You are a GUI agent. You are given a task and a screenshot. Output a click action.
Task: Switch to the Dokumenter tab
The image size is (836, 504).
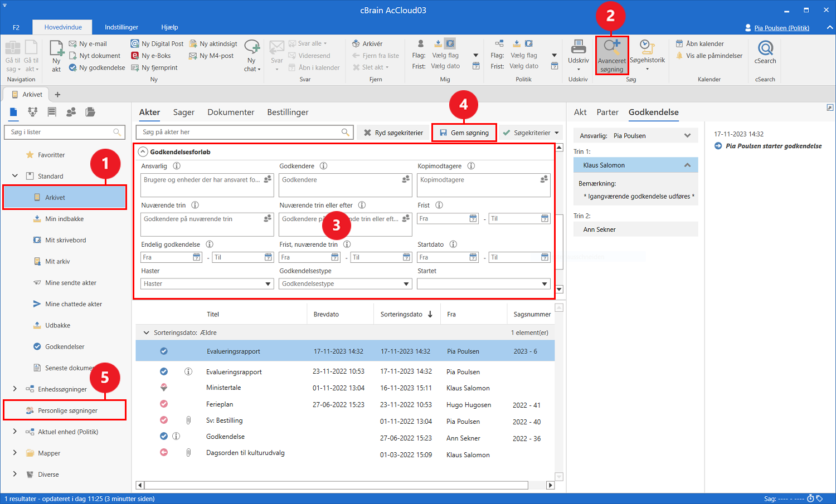[231, 112]
